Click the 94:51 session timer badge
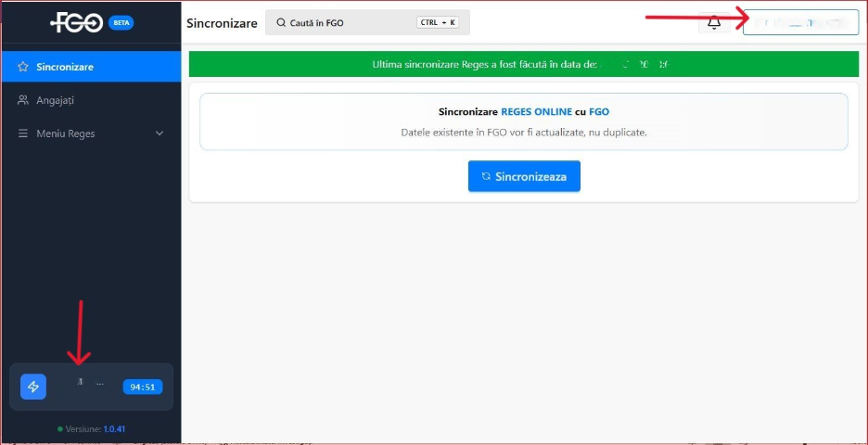This screenshot has height=445, width=868. pos(143,387)
